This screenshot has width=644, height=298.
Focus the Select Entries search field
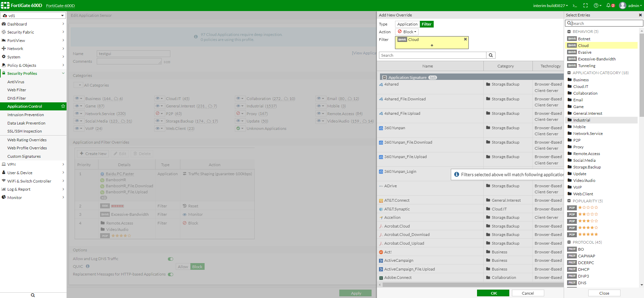tap(604, 23)
